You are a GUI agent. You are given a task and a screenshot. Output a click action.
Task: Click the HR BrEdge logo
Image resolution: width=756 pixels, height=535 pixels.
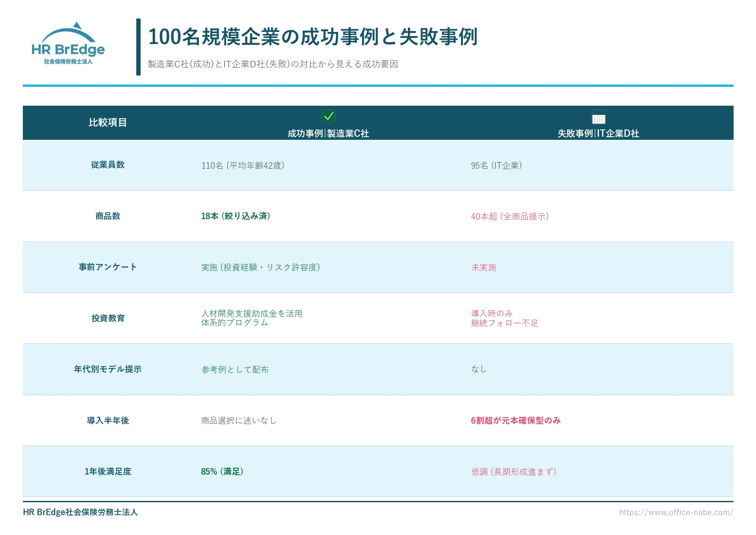[x=68, y=43]
